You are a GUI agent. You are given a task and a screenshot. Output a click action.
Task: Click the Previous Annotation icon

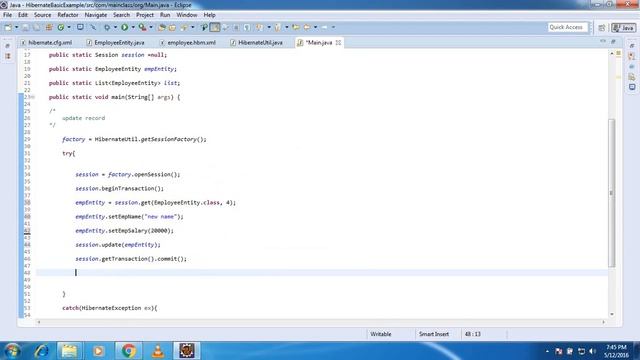[x=278, y=27]
